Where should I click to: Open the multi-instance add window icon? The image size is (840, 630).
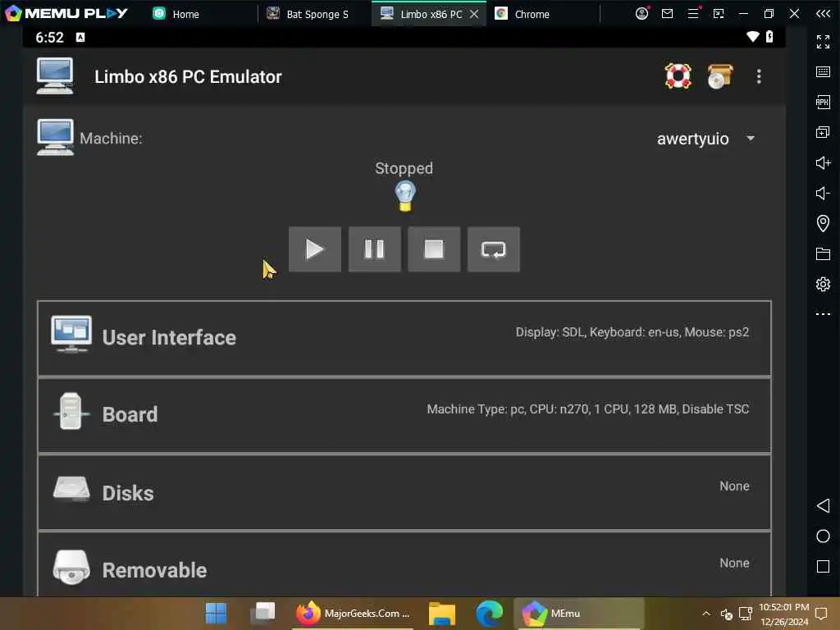823,132
